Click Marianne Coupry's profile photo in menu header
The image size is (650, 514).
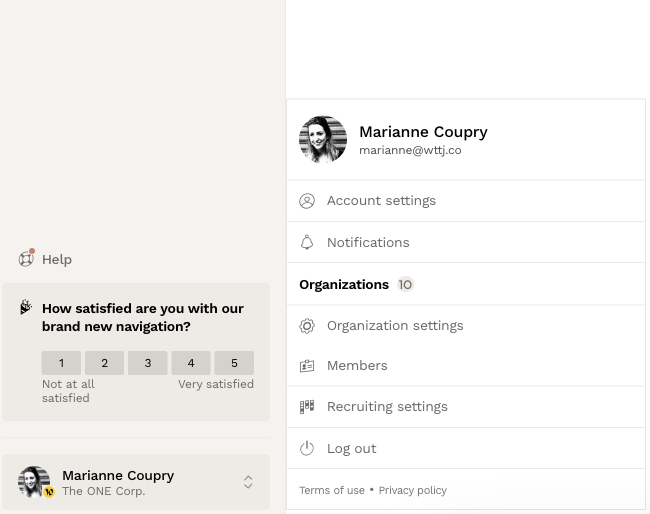pos(323,140)
